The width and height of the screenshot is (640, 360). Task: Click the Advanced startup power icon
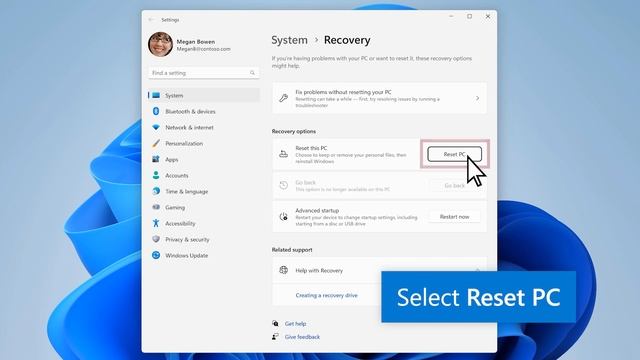coord(283,217)
